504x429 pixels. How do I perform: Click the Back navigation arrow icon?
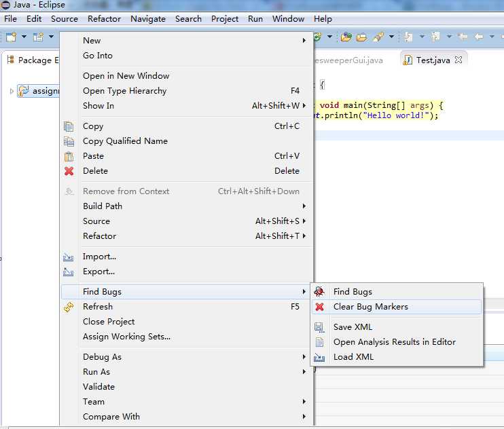[479, 37]
